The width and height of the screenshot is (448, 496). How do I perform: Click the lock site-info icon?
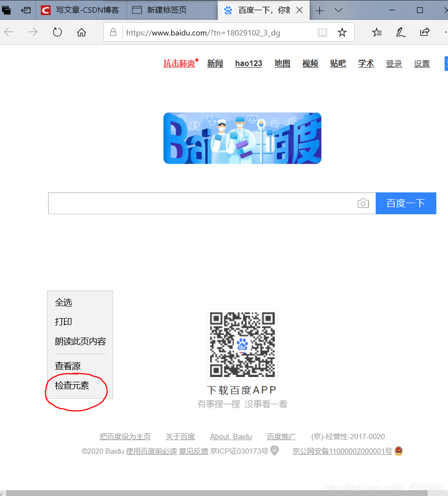click(113, 32)
